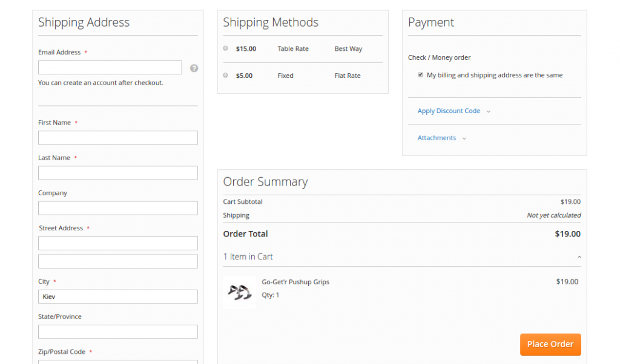
Task: Click the Last Name input field
Action: pos(117,173)
